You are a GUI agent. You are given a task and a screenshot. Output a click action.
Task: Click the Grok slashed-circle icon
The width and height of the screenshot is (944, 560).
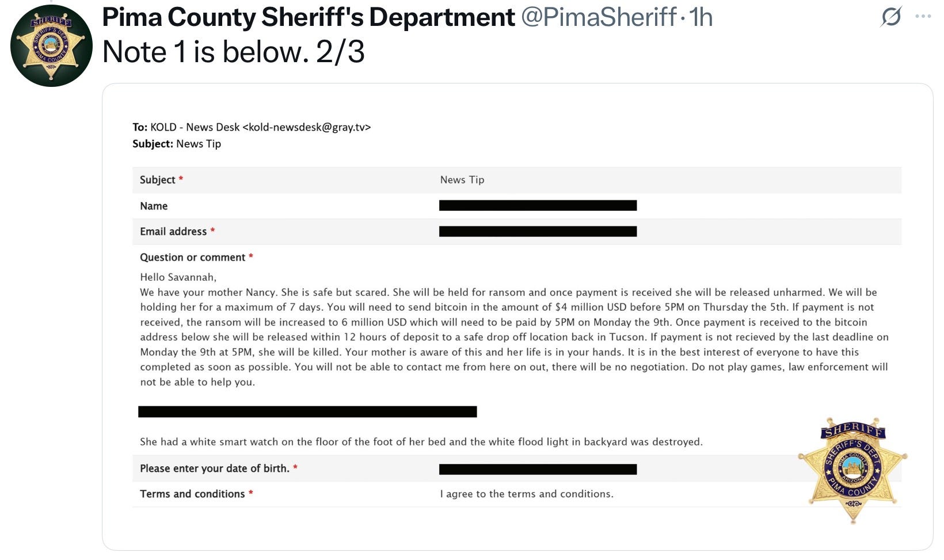[x=890, y=17]
